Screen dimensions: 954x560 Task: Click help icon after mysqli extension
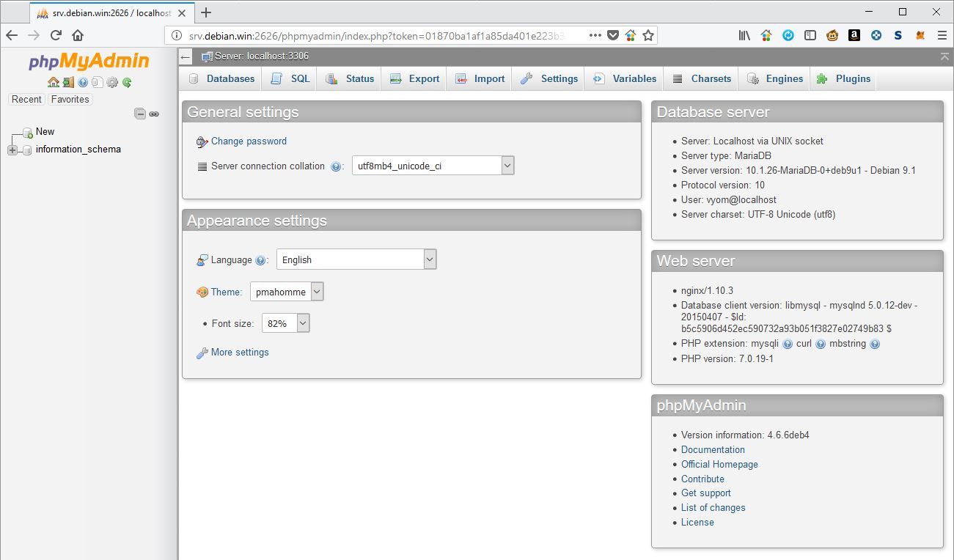pyautogui.click(x=788, y=344)
